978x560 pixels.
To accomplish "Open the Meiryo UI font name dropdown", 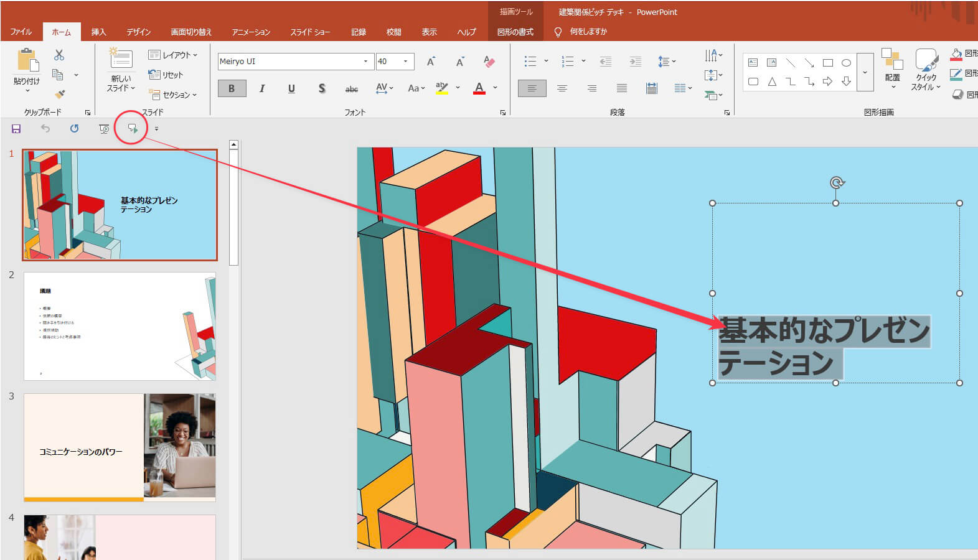I will click(365, 62).
